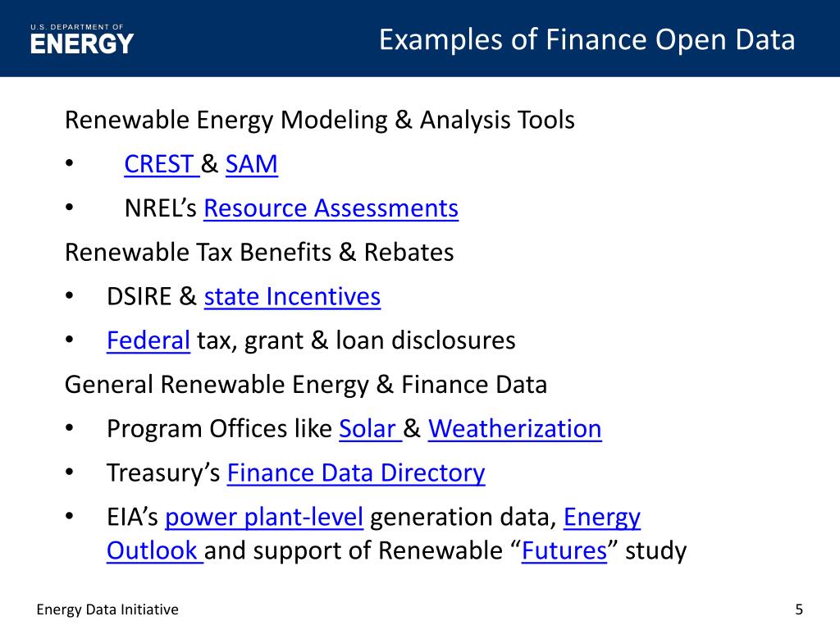840x630 pixels.
Task: Click the Renewable Energy Modeling & Analysis Tools heading
Action: (320, 120)
